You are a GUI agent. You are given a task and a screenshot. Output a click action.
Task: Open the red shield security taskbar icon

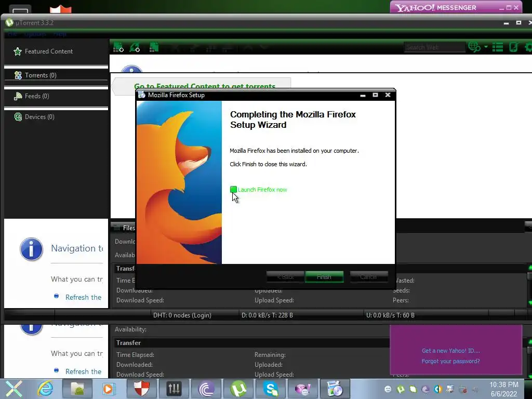pyautogui.click(x=141, y=389)
